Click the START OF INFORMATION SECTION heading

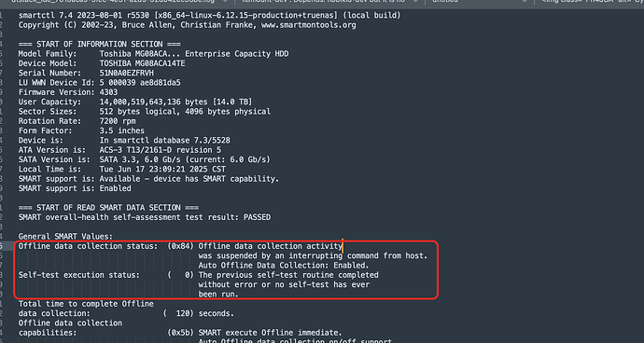(99, 45)
